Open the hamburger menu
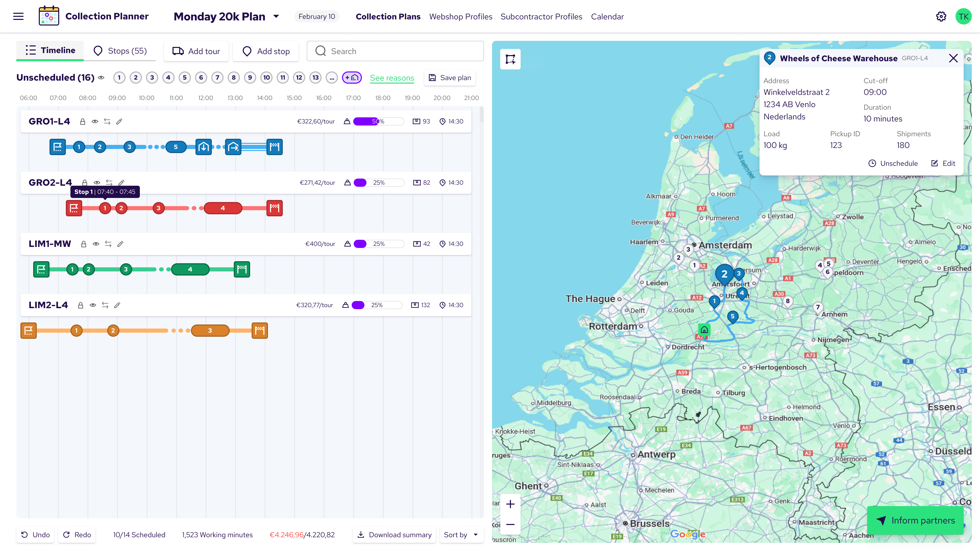 [x=18, y=16]
